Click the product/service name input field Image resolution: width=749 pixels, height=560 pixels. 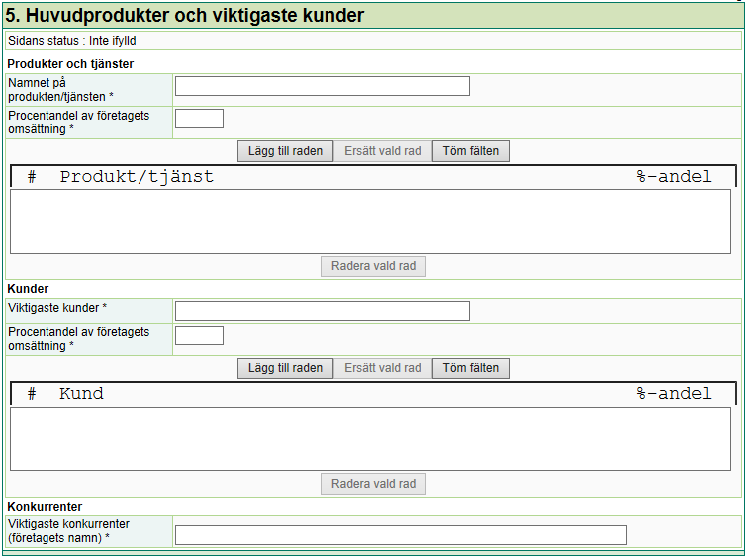click(x=323, y=86)
